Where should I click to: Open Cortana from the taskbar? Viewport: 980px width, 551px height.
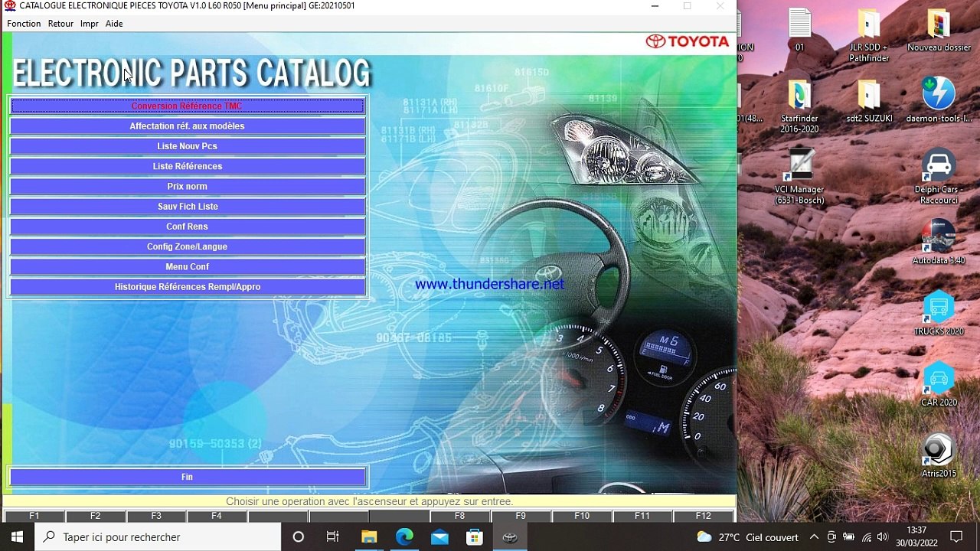(x=299, y=537)
